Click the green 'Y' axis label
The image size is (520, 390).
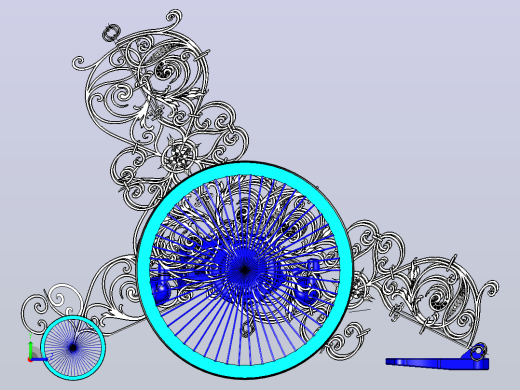point(30,336)
